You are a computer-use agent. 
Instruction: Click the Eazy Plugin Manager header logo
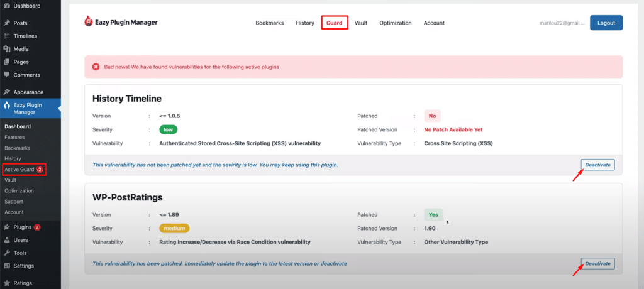[x=121, y=22]
